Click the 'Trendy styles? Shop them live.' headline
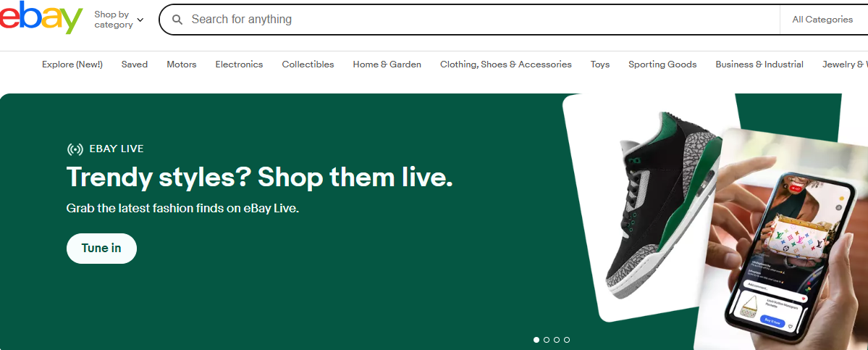The width and height of the screenshot is (868, 350). point(260,178)
